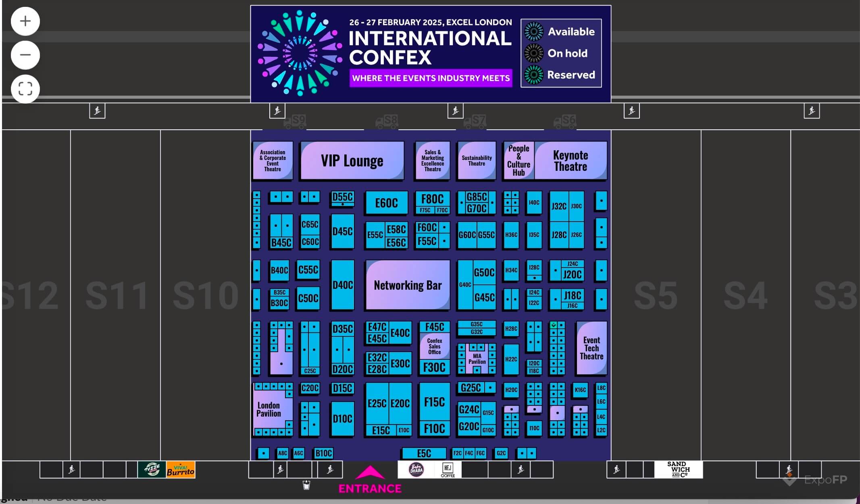The height and width of the screenshot is (504, 860).
Task: Open the VIP Lounge area
Action: coord(352,160)
